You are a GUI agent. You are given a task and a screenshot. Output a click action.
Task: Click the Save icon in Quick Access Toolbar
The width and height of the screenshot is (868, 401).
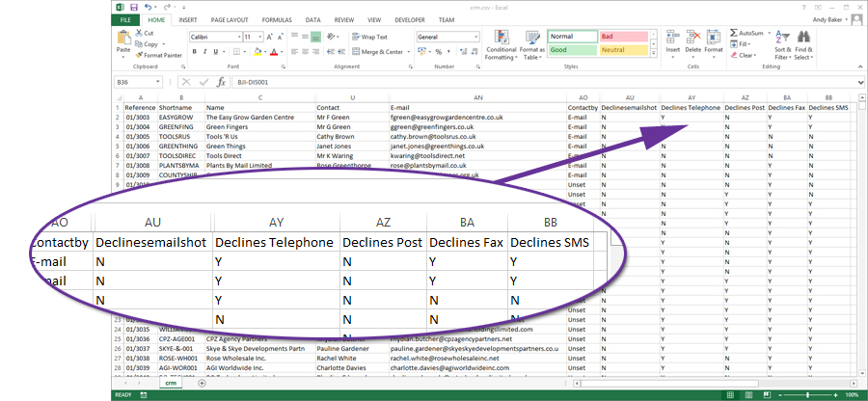click(x=133, y=7)
